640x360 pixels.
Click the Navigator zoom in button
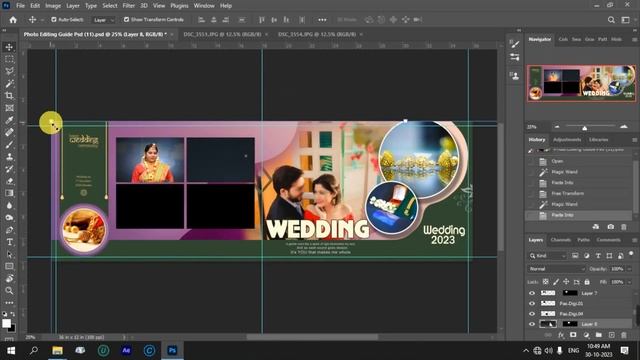624,127
